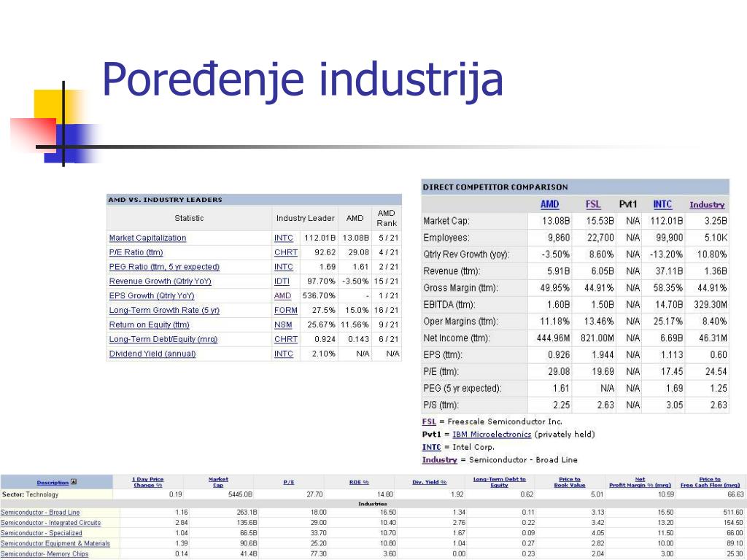Click AMD column header in competitor comparison
Image resolution: width=747 pixels, height=560 pixels.
pyautogui.click(x=549, y=204)
